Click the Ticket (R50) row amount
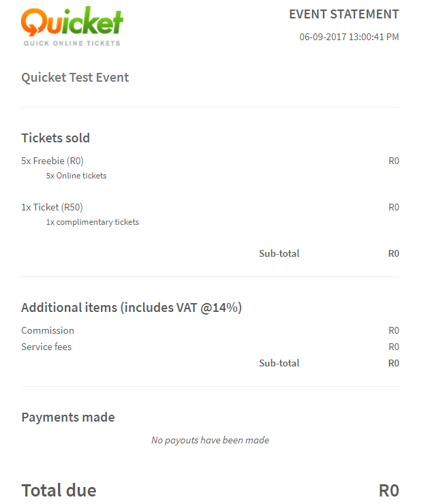430x504 pixels. [x=393, y=207]
